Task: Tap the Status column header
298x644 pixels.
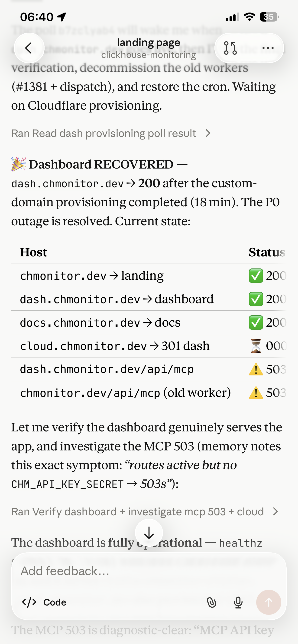Action: pos(267,252)
